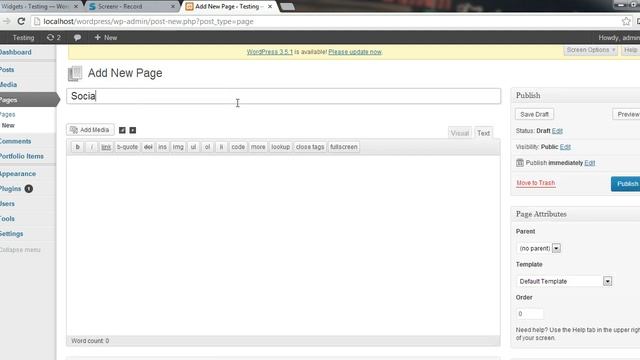Open Portfolio Items in the sidebar
Viewport: 640px width, 360px height.
(22, 156)
